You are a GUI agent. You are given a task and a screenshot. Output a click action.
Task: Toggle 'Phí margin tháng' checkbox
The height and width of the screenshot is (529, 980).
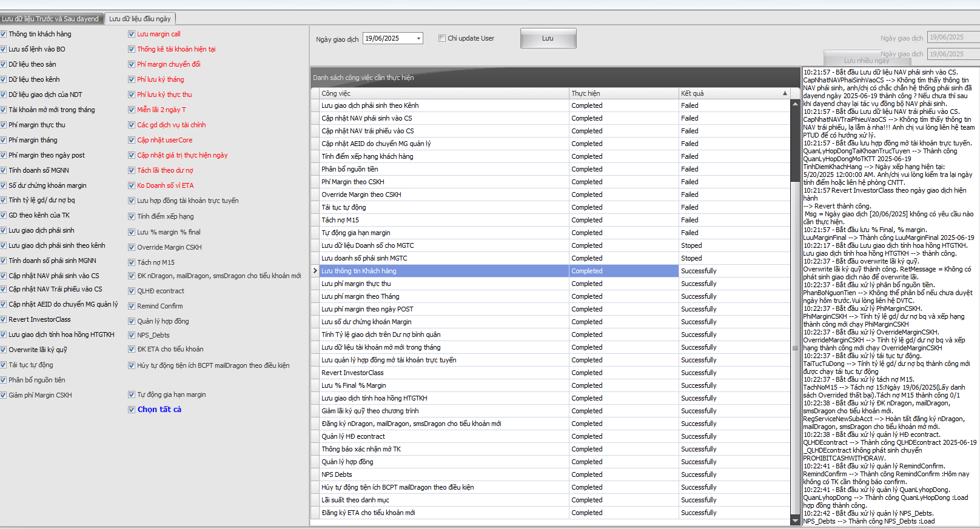pos(4,140)
